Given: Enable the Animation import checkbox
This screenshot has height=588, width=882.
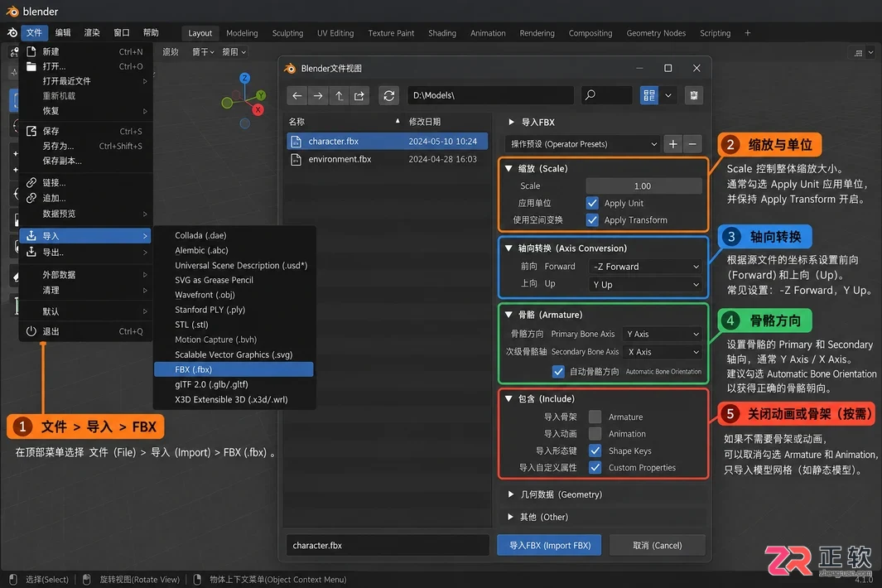Looking at the screenshot, I should (x=595, y=434).
